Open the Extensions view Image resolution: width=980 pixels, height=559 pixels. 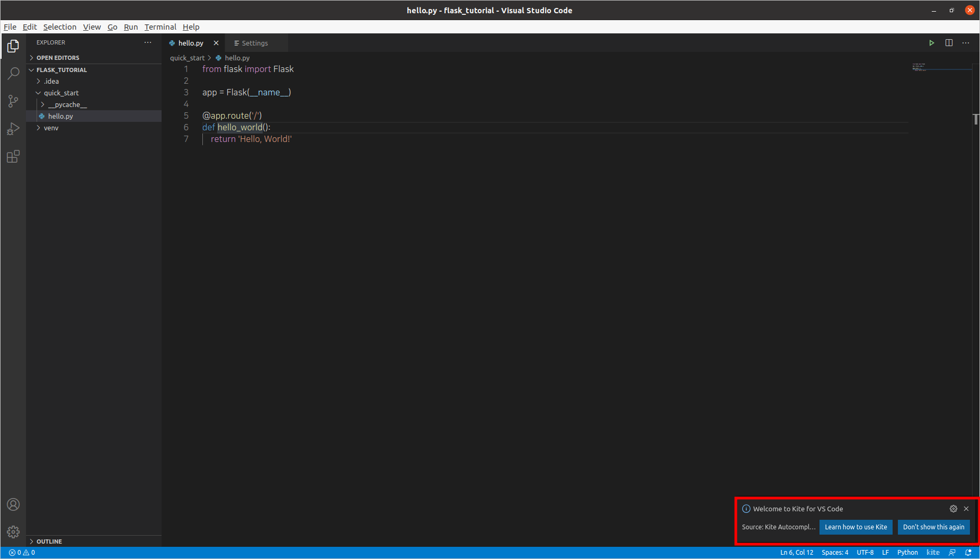(13, 156)
